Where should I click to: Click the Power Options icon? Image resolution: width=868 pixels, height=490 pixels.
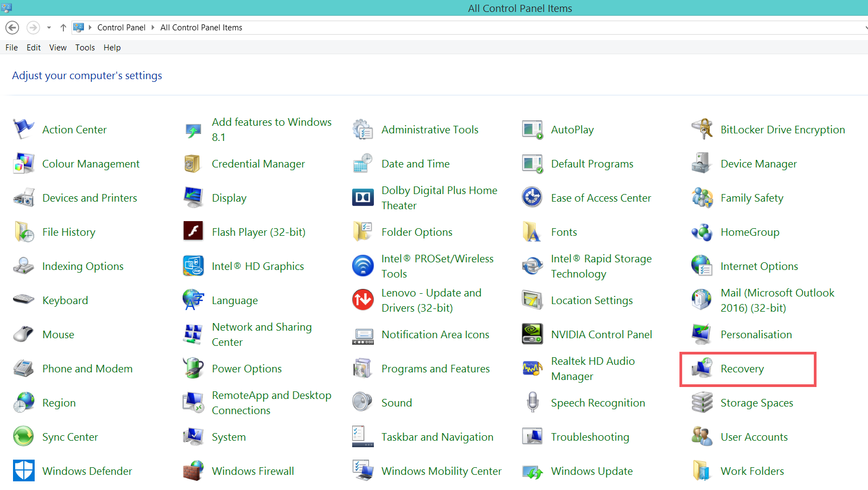pos(193,369)
